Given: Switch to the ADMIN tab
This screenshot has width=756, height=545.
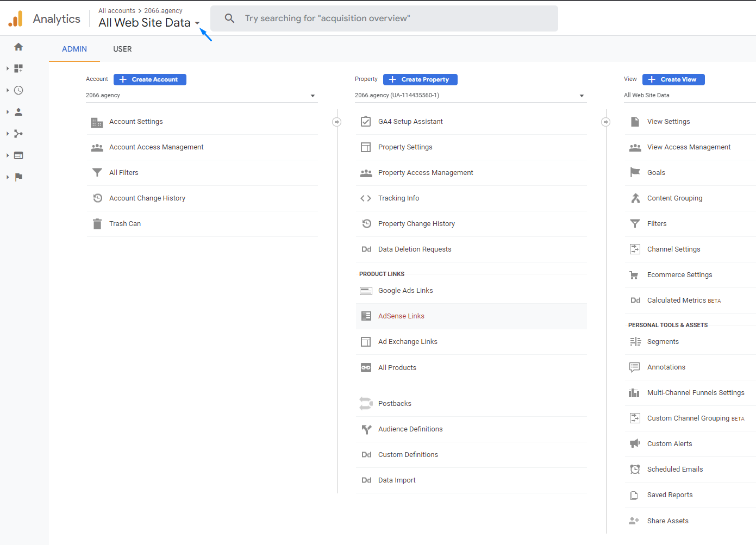Looking at the screenshot, I should [74, 49].
